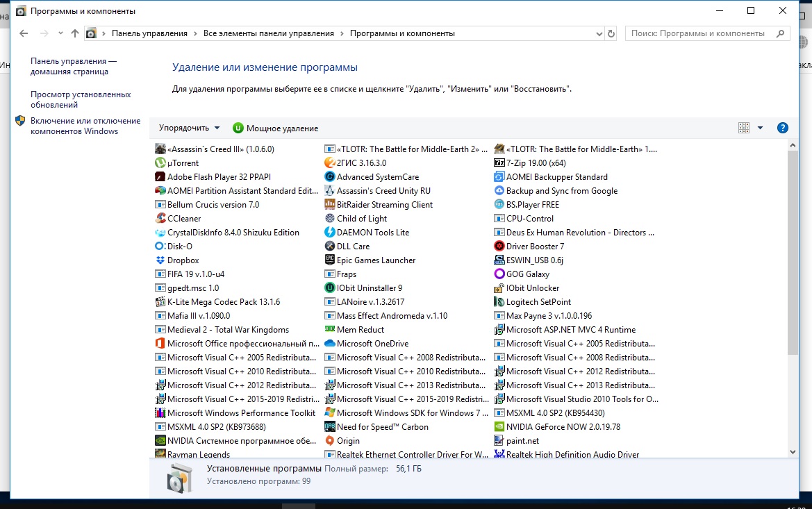Click the Driver Booster 7 icon

click(499, 246)
